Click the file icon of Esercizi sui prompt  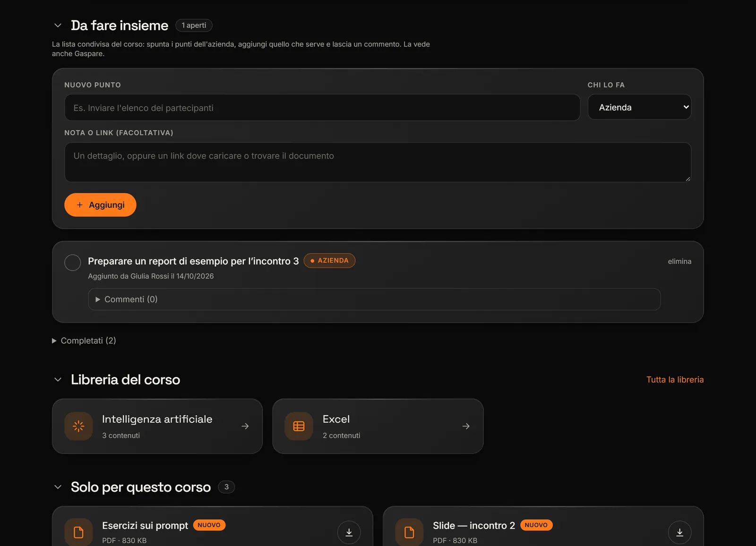[78, 532]
